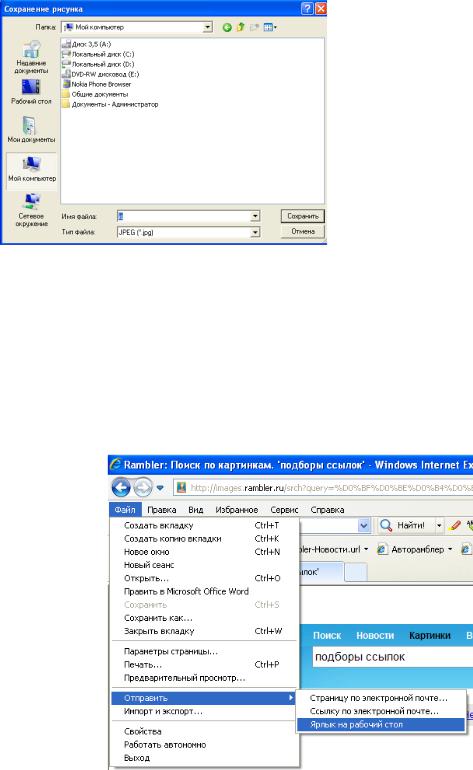The image size is (473, 770).
Task: Choose Новое окно menu entry
Action: pyautogui.click(x=205, y=552)
